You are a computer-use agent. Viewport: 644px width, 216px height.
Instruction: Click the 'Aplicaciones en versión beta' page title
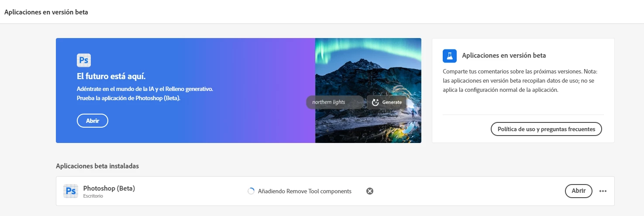coord(46,12)
